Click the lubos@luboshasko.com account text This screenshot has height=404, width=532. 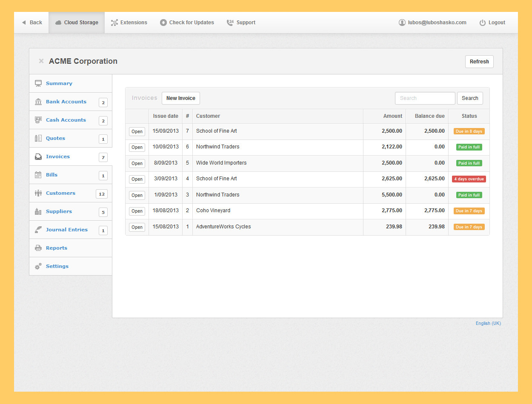click(437, 23)
